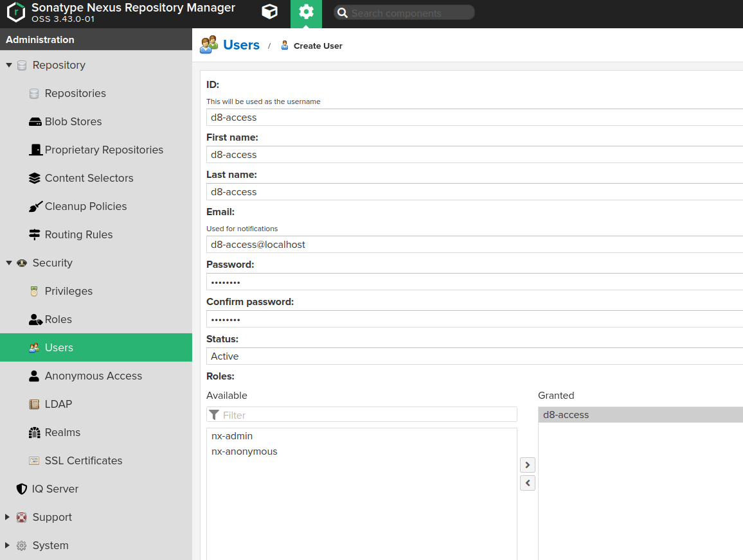This screenshot has height=560, width=743.
Task: Click the Content Selectors stack icon
Action: coord(33,178)
